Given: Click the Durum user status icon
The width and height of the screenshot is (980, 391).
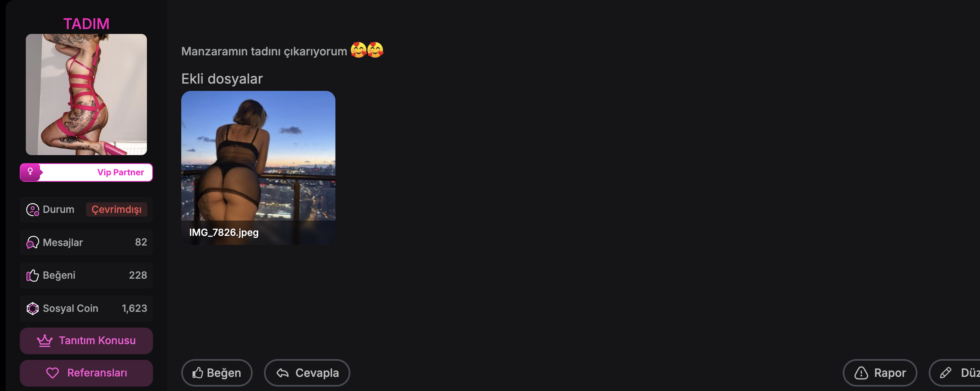Looking at the screenshot, I should pos(32,210).
